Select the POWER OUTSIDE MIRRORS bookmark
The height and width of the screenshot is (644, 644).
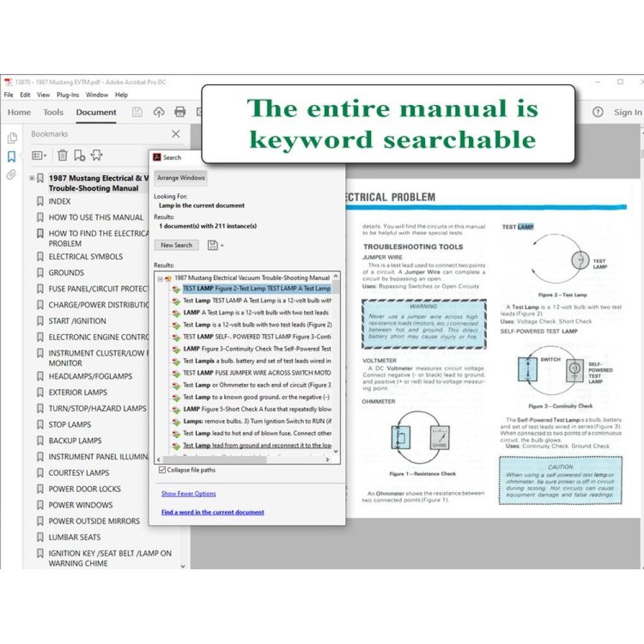(94, 521)
